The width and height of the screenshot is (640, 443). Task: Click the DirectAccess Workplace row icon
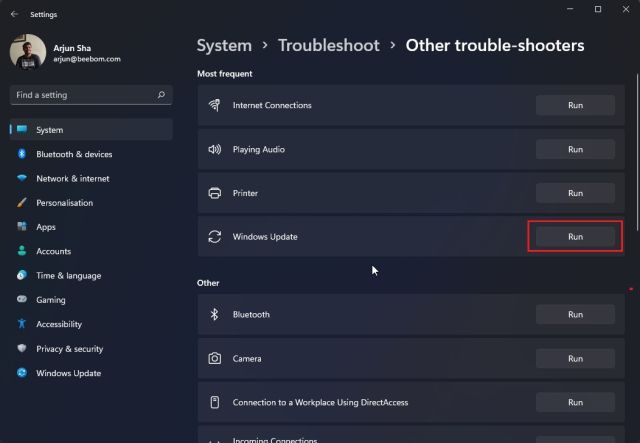point(215,402)
